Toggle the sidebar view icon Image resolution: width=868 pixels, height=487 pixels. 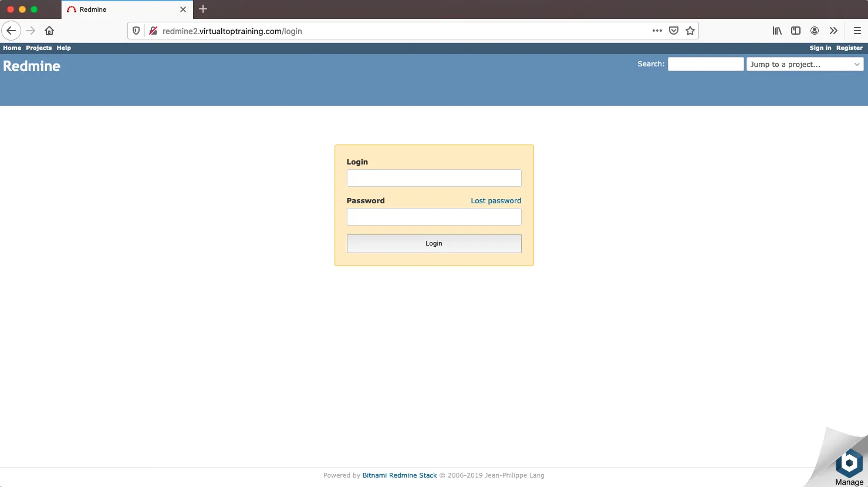[x=796, y=31]
